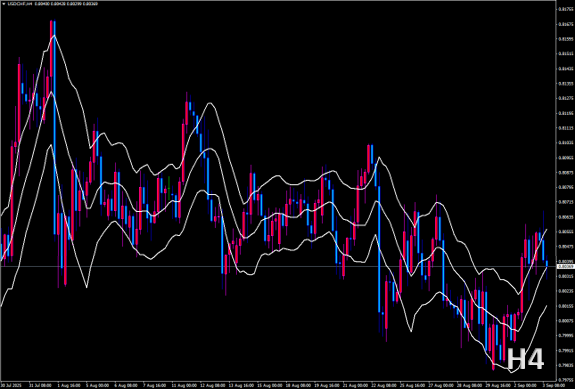Screen dimensions: 575x389
Task: Click the large H4 timeframe watermark
Action: [525, 359]
